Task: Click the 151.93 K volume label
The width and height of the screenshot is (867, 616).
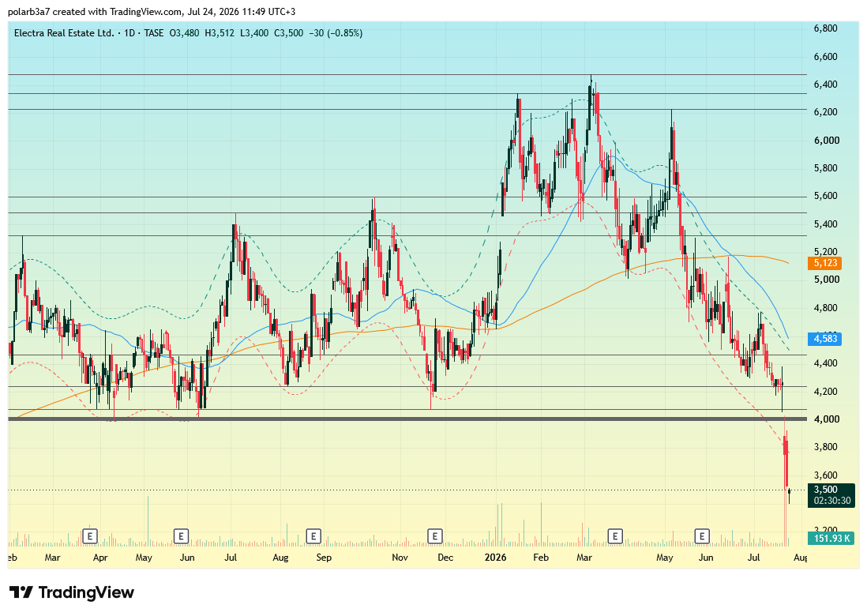Action: click(x=831, y=538)
